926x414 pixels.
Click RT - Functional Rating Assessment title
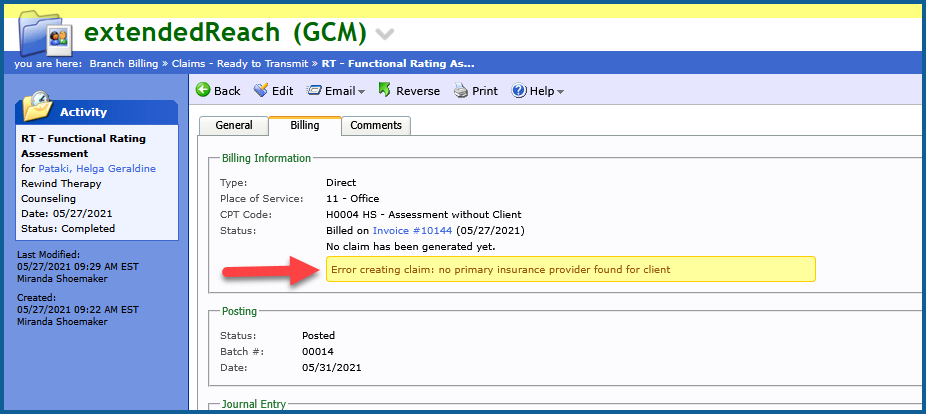point(83,146)
